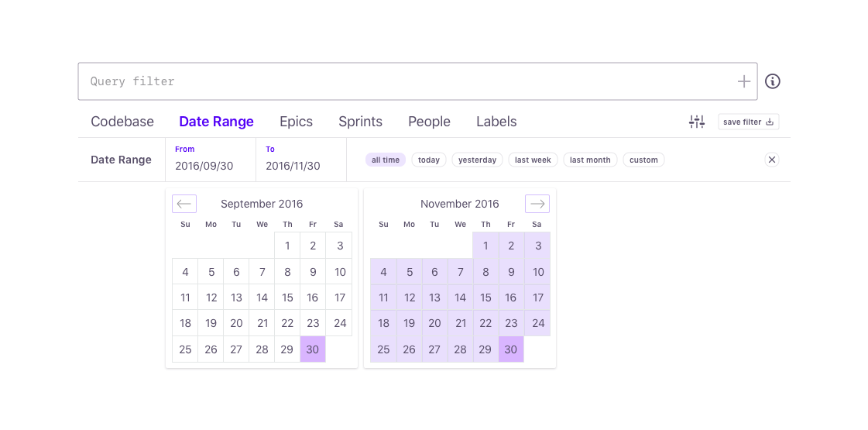Click the save filter button

tap(748, 122)
